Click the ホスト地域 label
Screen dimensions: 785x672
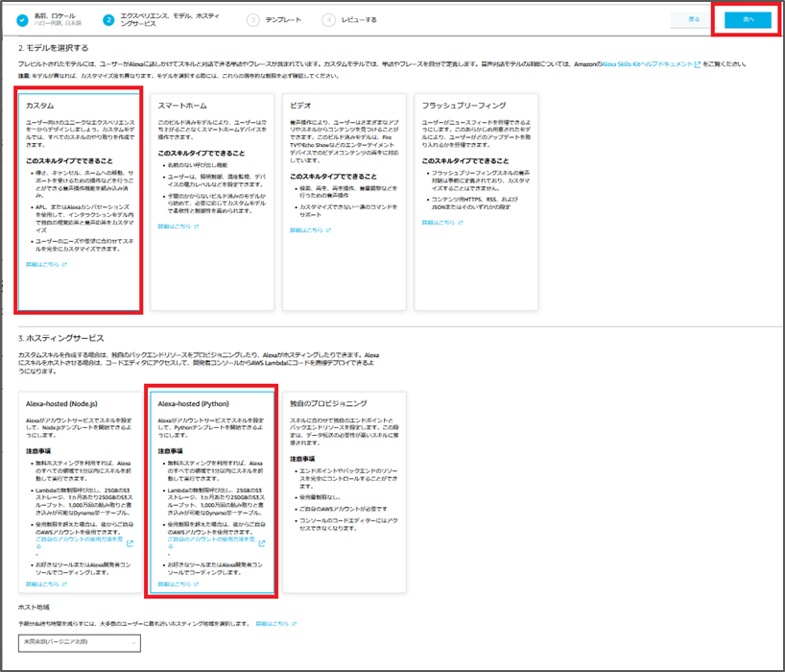(x=34, y=607)
